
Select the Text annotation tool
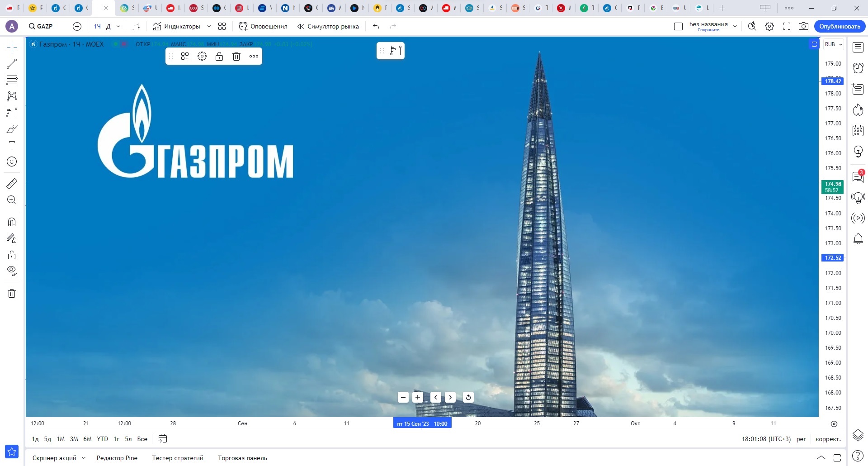(12, 145)
